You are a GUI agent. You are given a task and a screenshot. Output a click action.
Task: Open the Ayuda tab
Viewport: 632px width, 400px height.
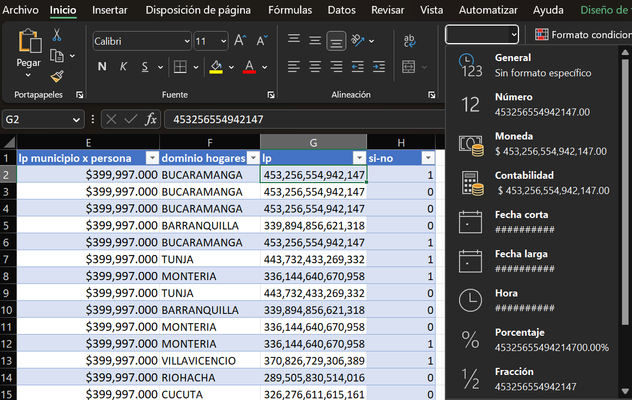coord(548,10)
